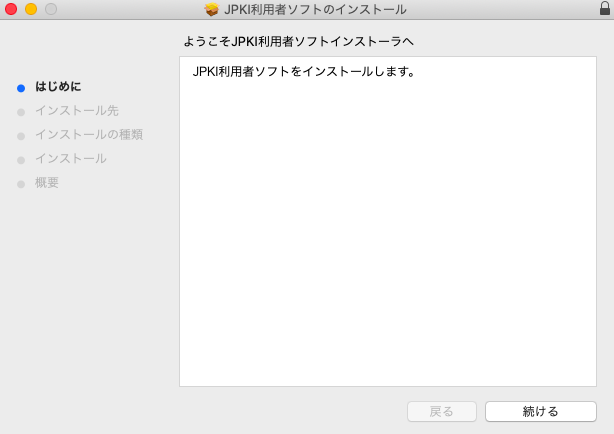Screen dimensions: 614x434
Task: Click the installer package icon in title bar
Action: click(211, 9)
